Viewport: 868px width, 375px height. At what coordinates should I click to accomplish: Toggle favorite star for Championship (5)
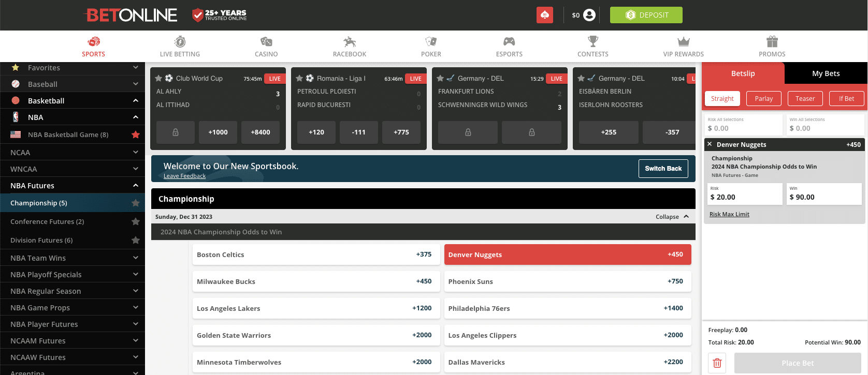(136, 203)
